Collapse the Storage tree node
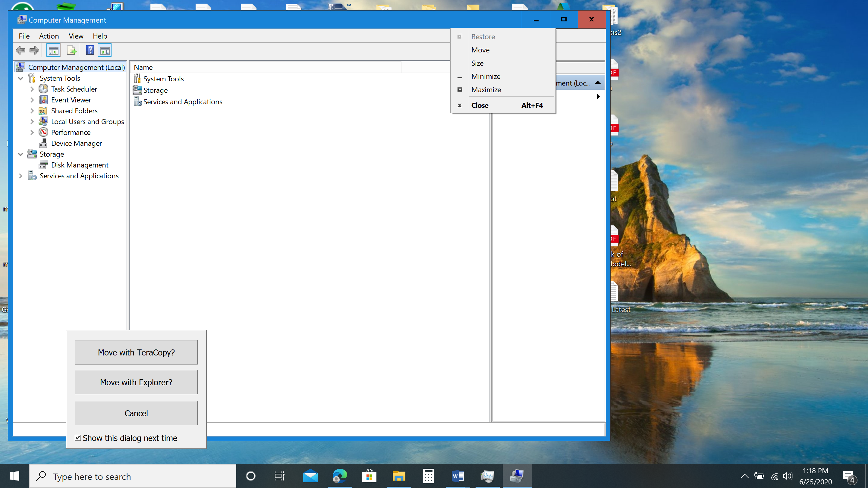Image resolution: width=868 pixels, height=488 pixels. pos(20,154)
